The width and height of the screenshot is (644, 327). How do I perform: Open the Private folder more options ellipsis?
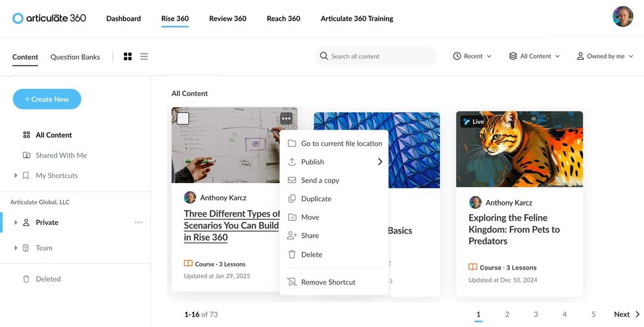[139, 223]
